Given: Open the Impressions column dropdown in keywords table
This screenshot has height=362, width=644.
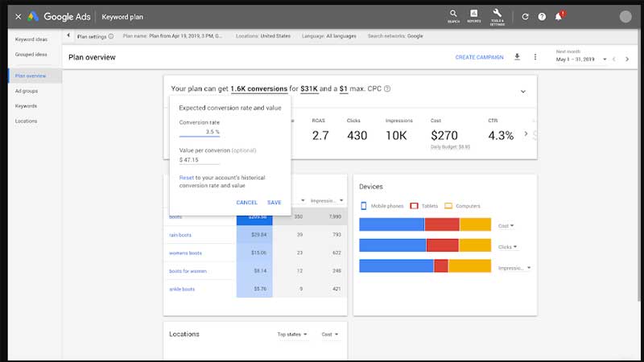Looking at the screenshot, I should tap(327, 200).
